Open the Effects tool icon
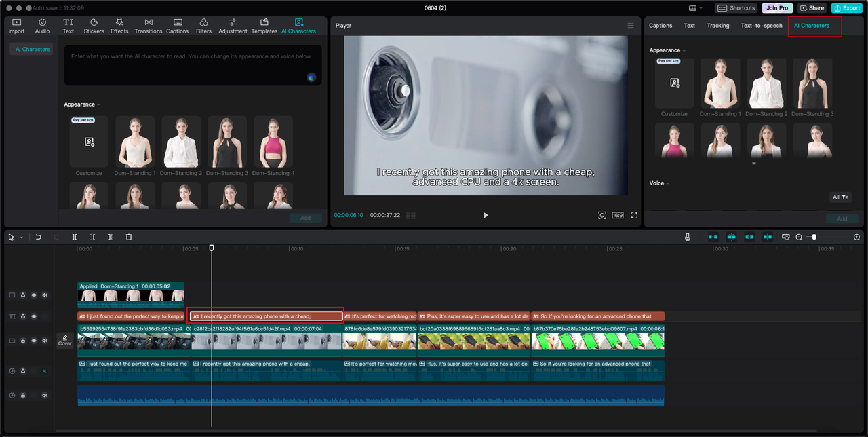The width and height of the screenshot is (868, 437). pyautogui.click(x=119, y=26)
